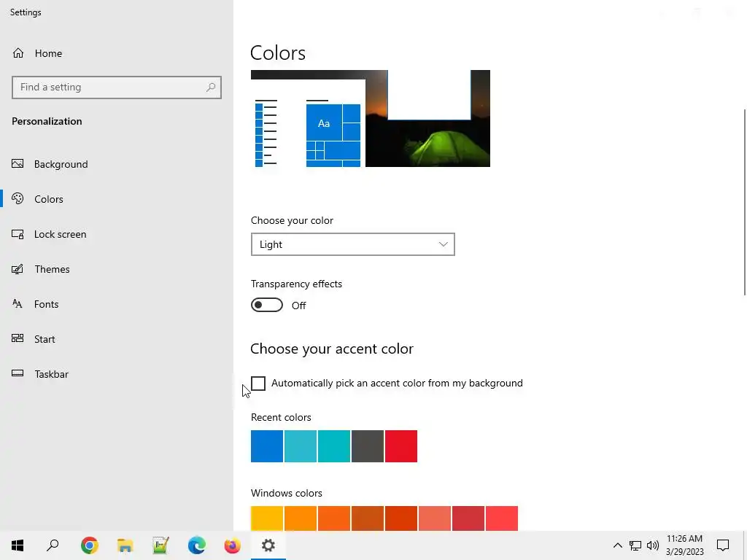Click the Background picture icon in the sidebar

point(18,164)
